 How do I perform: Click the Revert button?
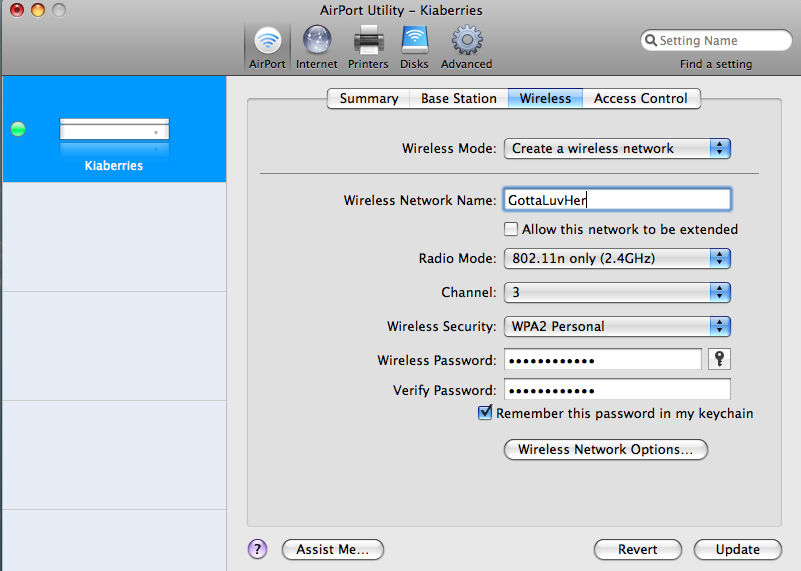(638, 550)
